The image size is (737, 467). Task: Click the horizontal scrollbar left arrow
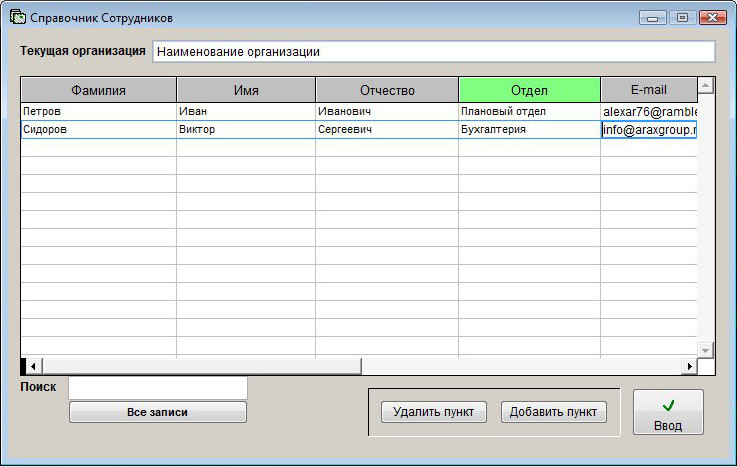pos(33,366)
